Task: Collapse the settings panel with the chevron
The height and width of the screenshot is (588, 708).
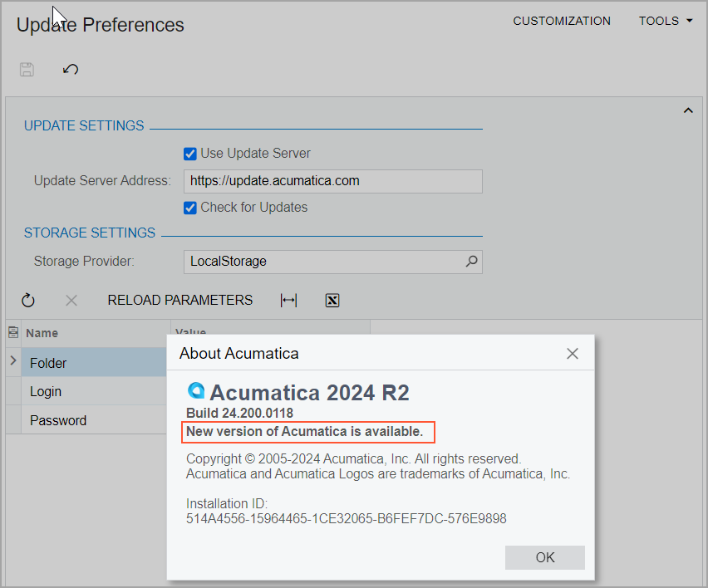Action: tap(688, 110)
